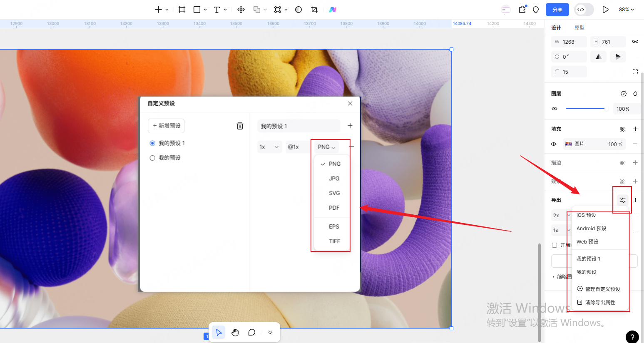The height and width of the screenshot is (343, 644).
Task: Switch to the 原型 prototype tab
Action: tap(579, 28)
